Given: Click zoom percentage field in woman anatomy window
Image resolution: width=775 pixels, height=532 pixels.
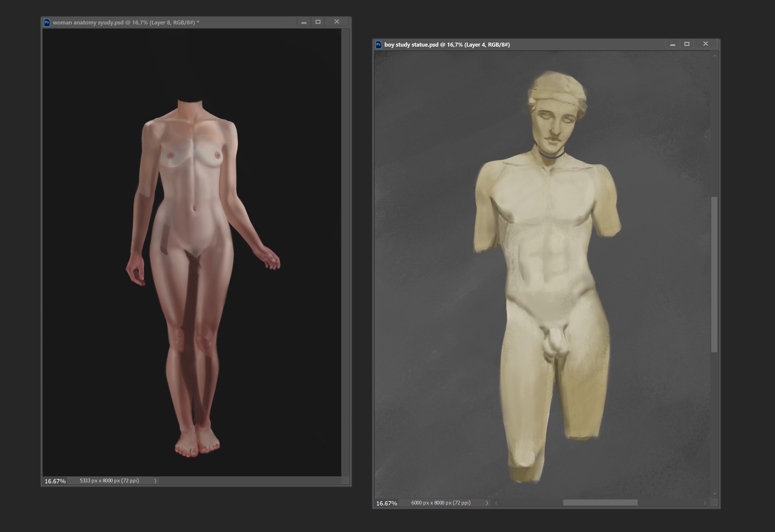Looking at the screenshot, I should point(55,481).
